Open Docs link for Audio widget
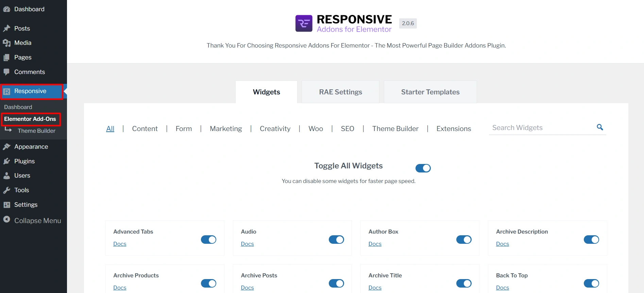644x293 pixels. coord(247,244)
